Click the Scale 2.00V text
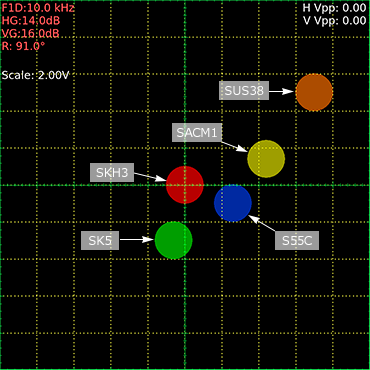Viewport: 370px width, 370px height. pos(35,75)
